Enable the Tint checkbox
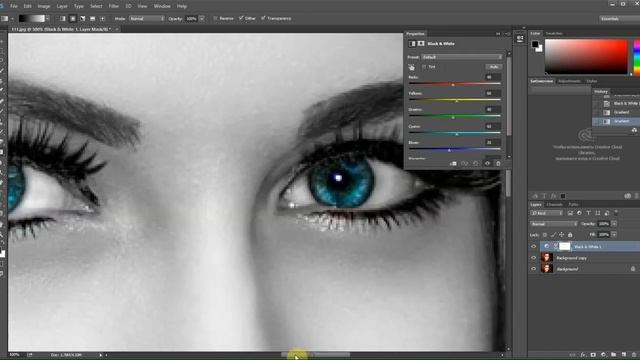Viewport: 640px width, 360px height. (x=424, y=67)
